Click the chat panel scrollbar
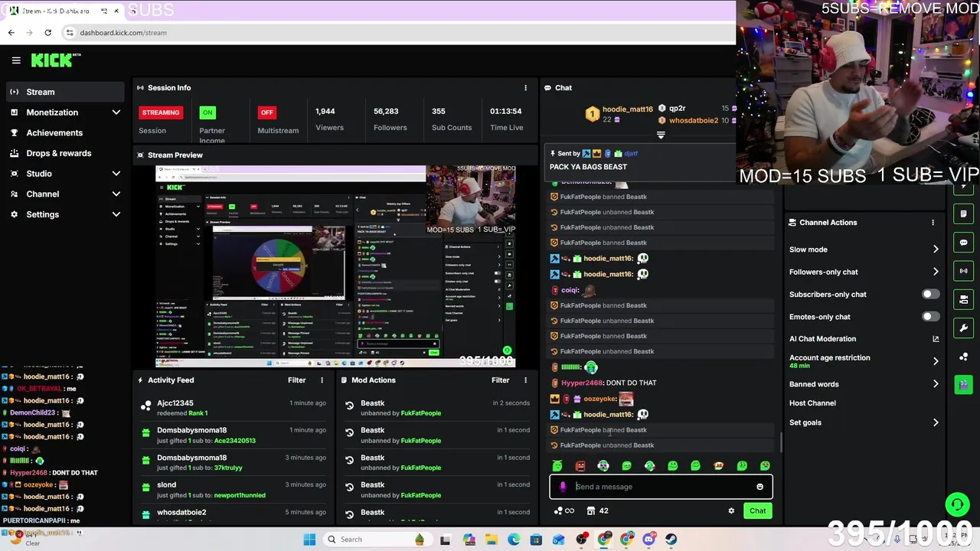Screen dimensions: 980x551 coord(780,442)
